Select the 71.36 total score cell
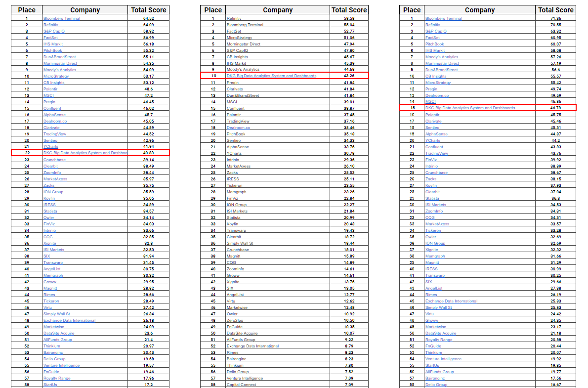 click(556, 18)
